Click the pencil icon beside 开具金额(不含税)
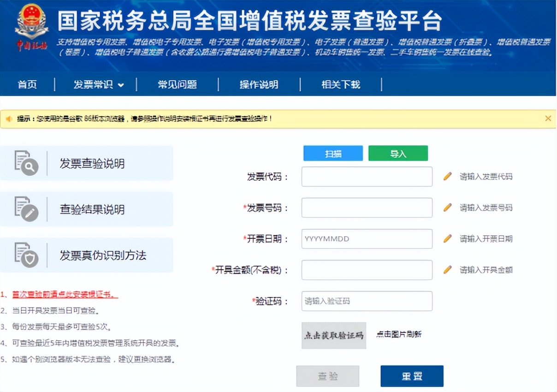 pyautogui.click(x=447, y=270)
